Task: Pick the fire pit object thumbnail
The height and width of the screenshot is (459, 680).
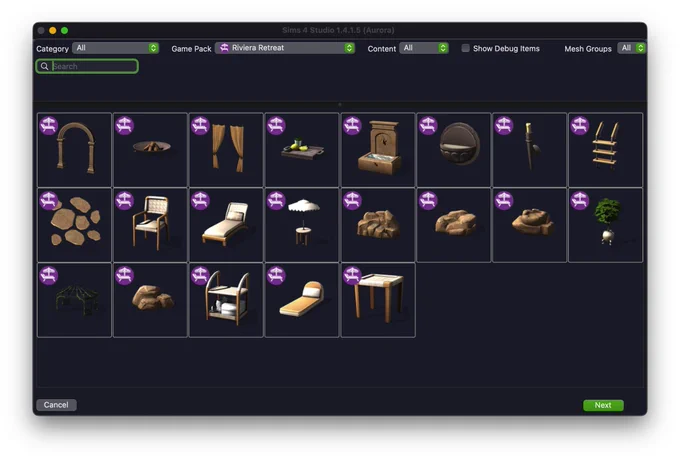Action: [150, 150]
